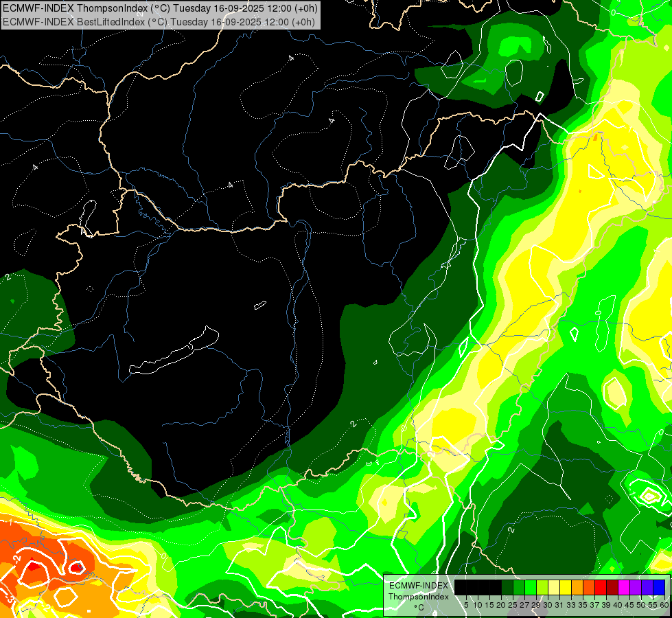
Task: Select the bright green 27–29 legend swatch
Action: (x=531, y=587)
